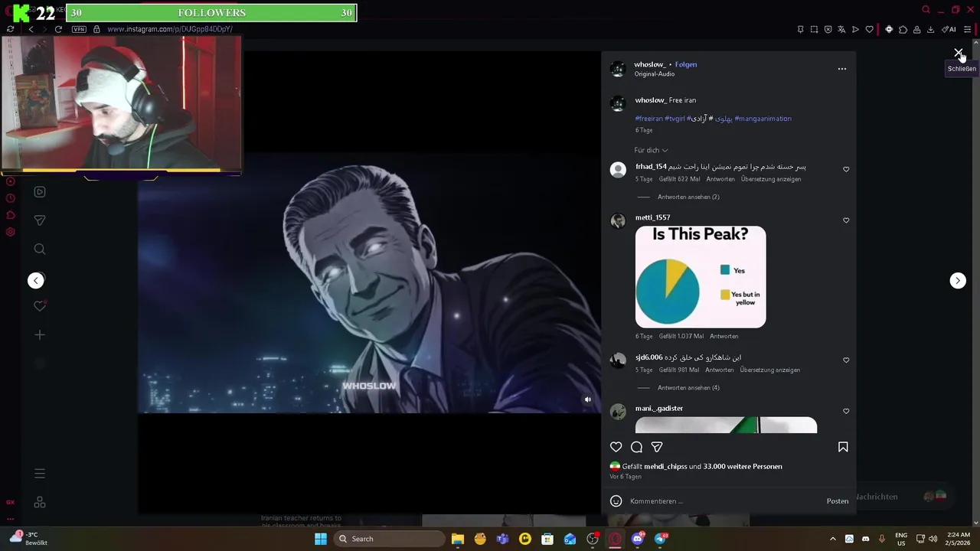Open browser extensions puzzle icon
The width and height of the screenshot is (980, 551).
(903, 29)
